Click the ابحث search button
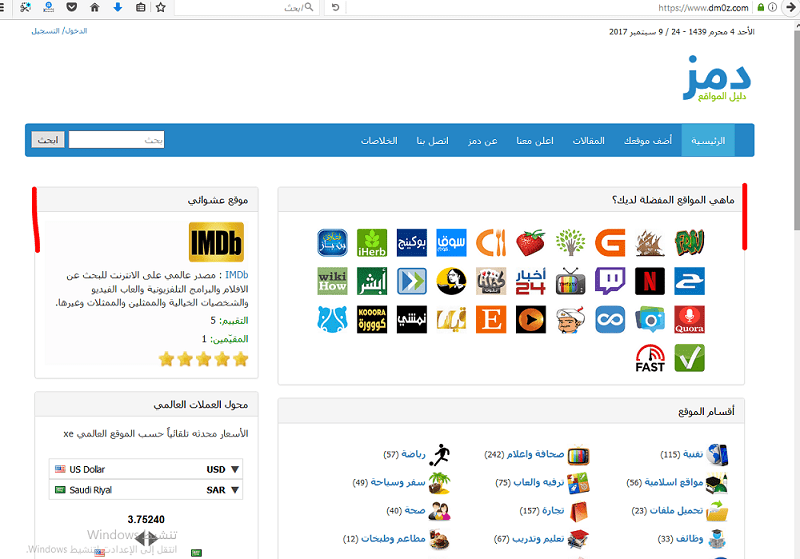 [x=48, y=140]
